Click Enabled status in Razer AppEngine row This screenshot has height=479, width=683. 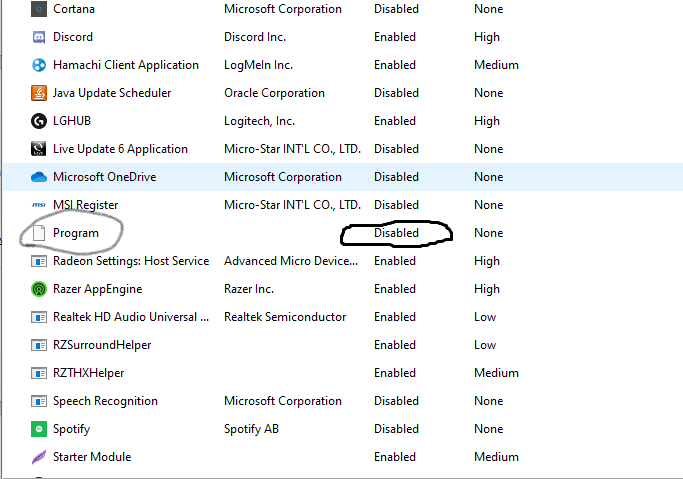click(395, 289)
